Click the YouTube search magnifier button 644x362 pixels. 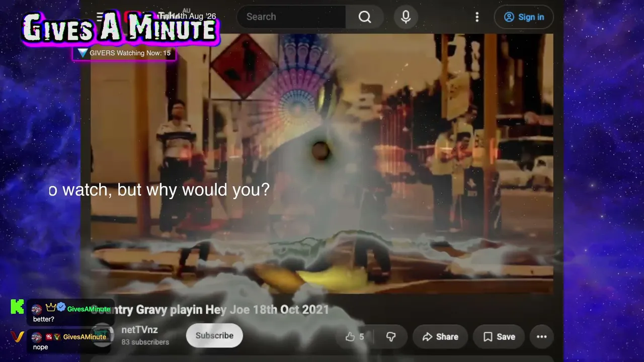[x=365, y=17]
